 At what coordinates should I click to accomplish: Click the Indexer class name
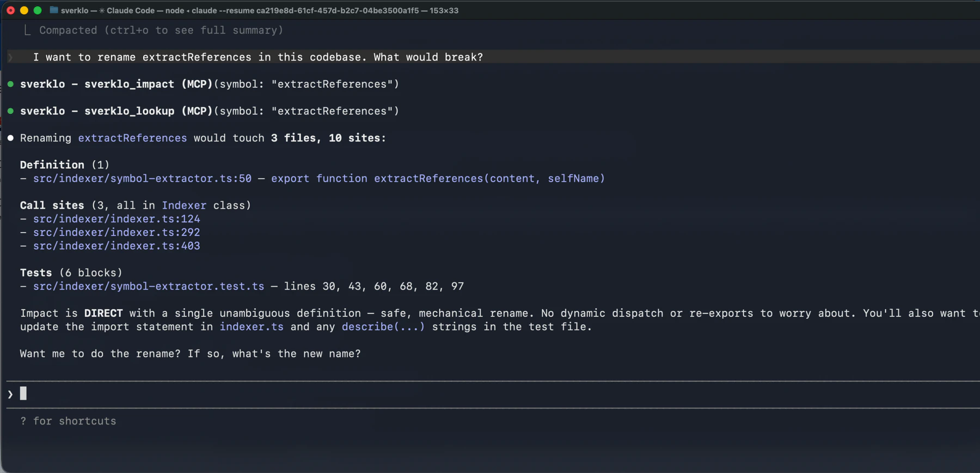[x=183, y=205]
